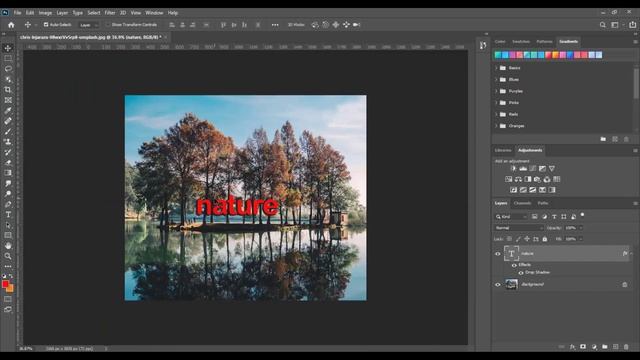Select the Crop tool

point(8,90)
